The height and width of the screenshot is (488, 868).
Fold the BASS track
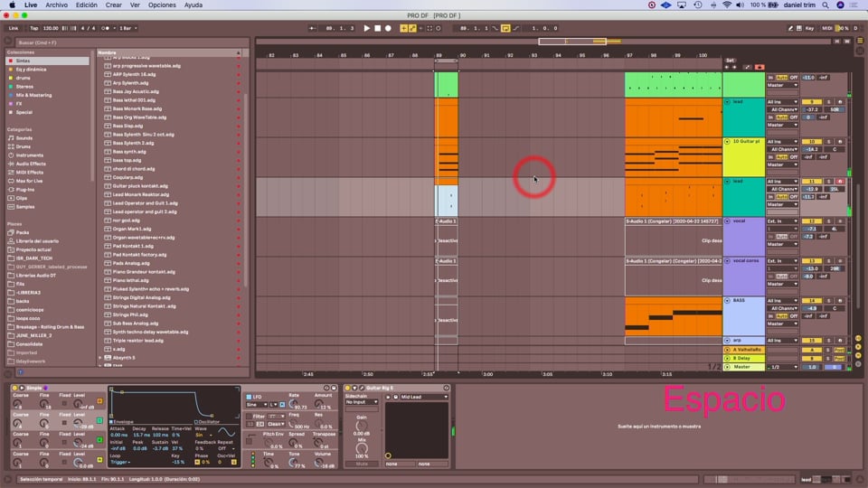click(x=727, y=300)
